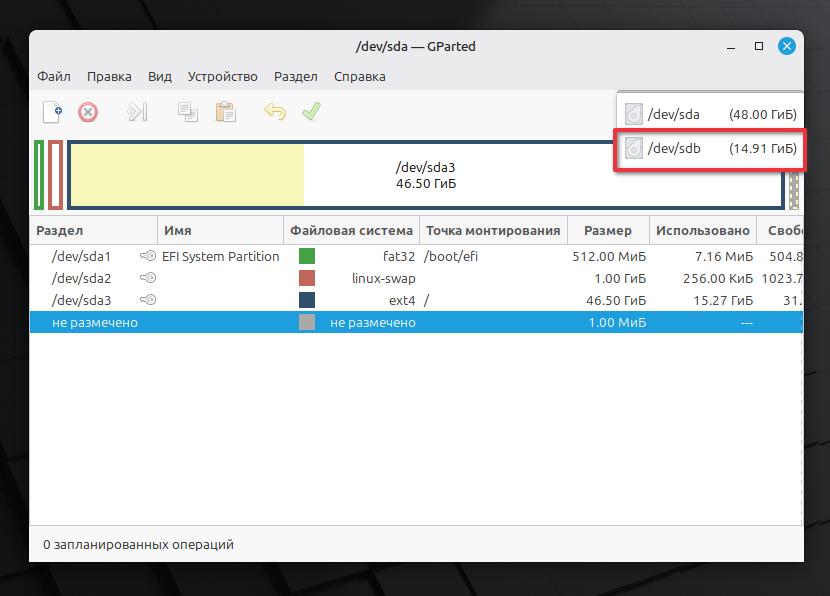830x596 pixels.
Task: Click the Undo last operation arrow icon
Action: pos(275,112)
